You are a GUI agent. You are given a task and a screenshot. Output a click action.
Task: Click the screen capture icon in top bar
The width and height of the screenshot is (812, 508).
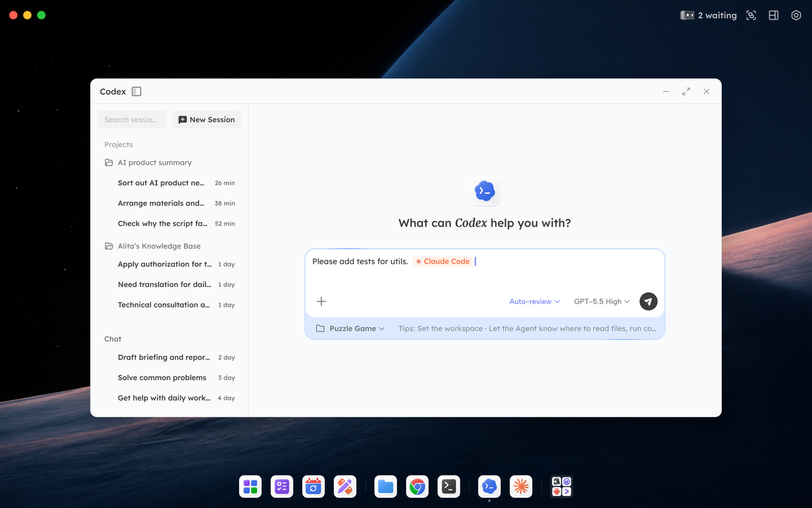[x=751, y=15]
